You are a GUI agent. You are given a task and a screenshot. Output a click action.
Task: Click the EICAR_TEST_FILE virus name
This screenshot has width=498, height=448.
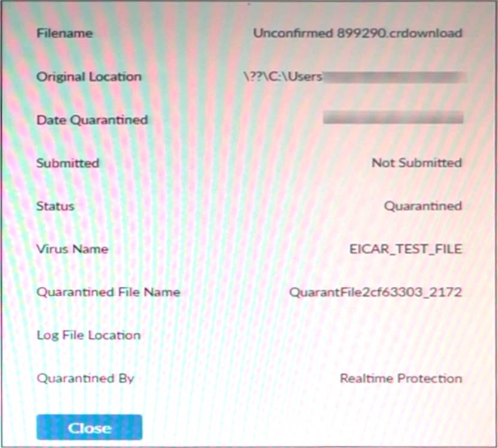(x=406, y=249)
